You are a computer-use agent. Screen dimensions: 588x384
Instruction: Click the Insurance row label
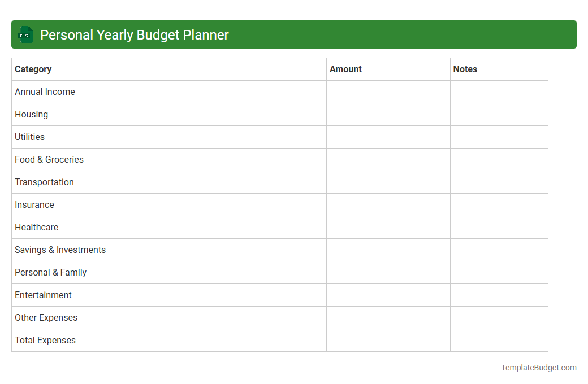tap(34, 204)
